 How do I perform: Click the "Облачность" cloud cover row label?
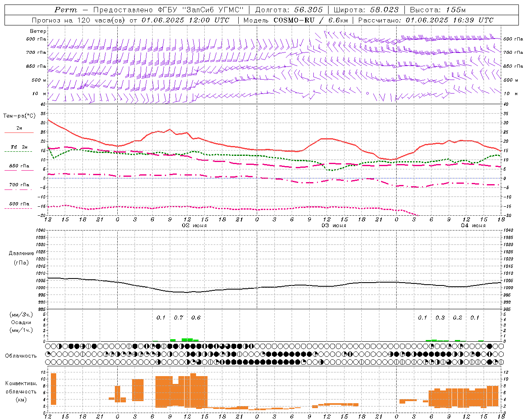pyautogui.click(x=21, y=356)
